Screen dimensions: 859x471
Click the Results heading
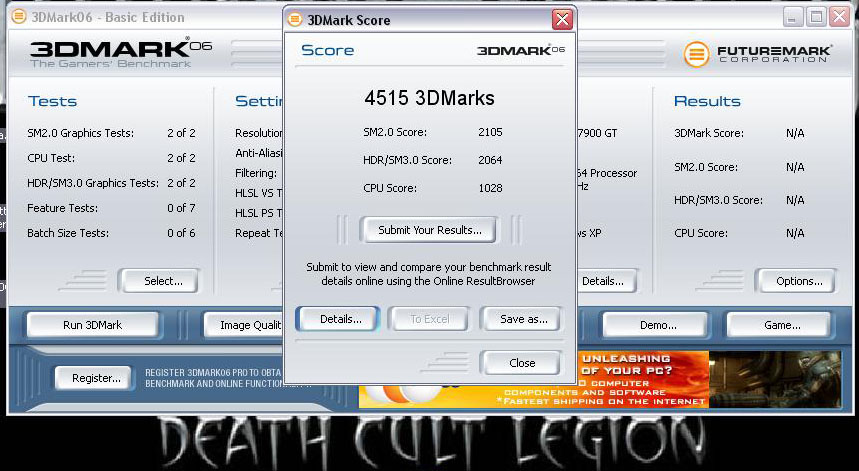pyautogui.click(x=707, y=101)
